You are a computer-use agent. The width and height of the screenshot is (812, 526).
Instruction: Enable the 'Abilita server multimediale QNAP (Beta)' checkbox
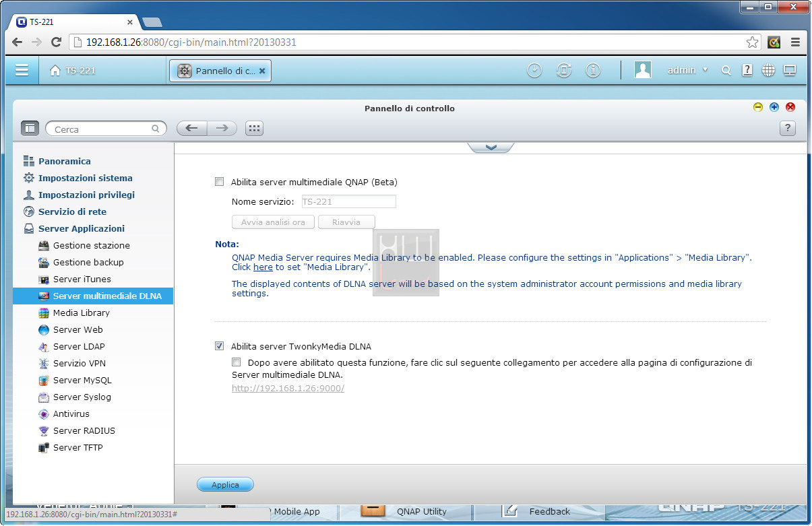point(219,182)
